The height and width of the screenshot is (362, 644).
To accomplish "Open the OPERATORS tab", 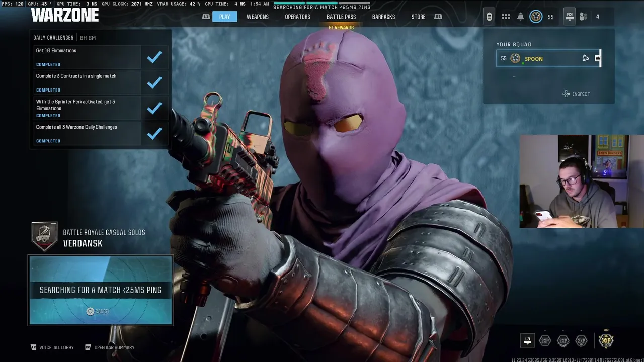I will click(297, 17).
